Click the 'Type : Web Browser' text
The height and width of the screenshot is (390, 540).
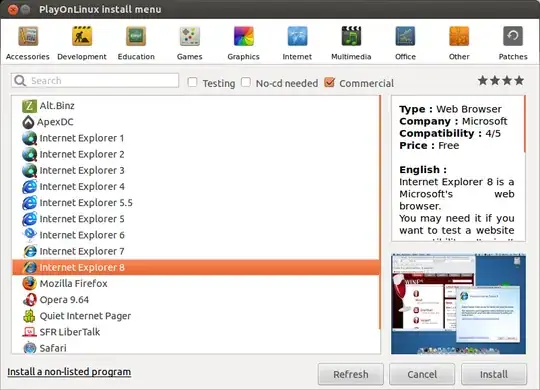450,109
